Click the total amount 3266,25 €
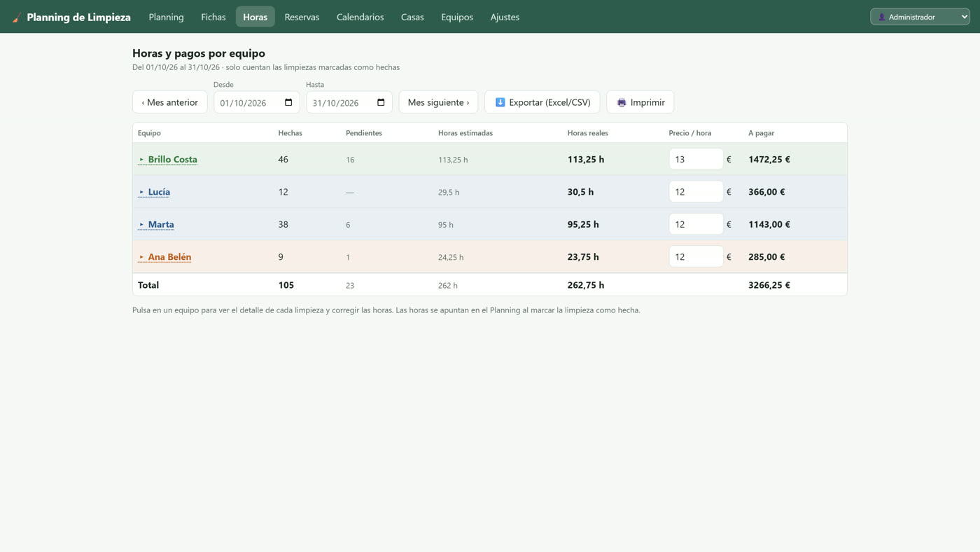 click(x=769, y=285)
